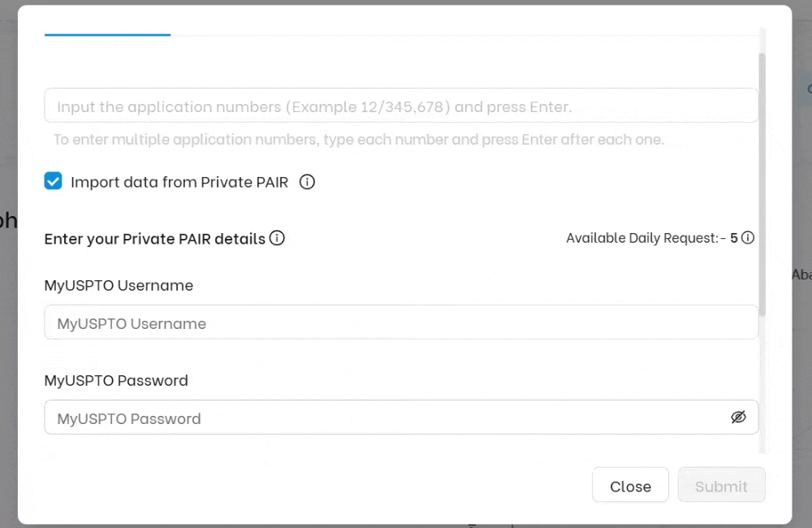Viewport: 812px width, 528px height.
Task: Click the MyUSPTO Username label text
Action: (119, 285)
